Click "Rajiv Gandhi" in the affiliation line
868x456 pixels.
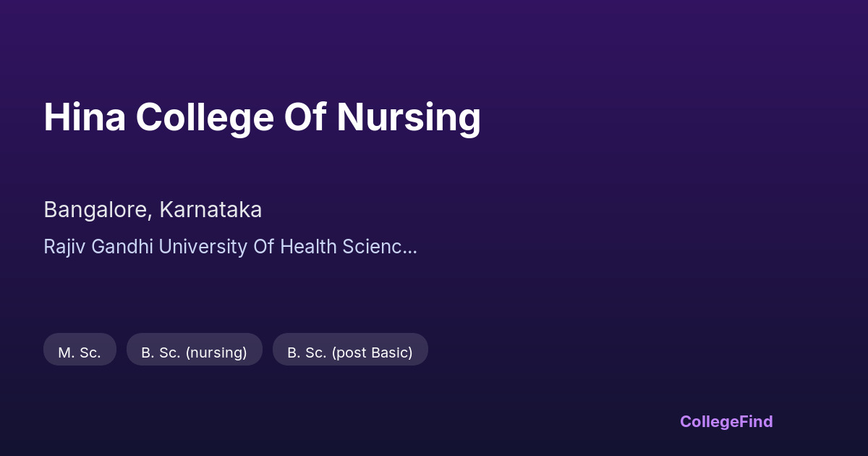[98, 247]
